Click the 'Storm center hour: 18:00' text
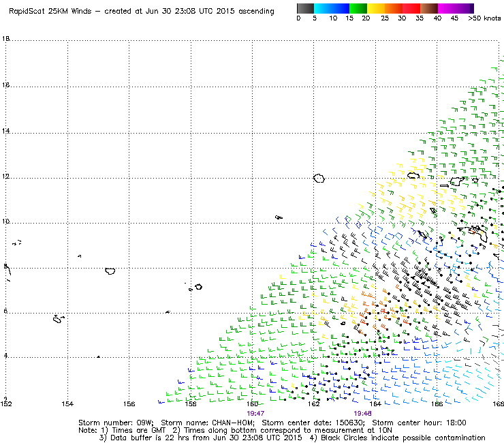This screenshot has height=443, width=504. 419,423
